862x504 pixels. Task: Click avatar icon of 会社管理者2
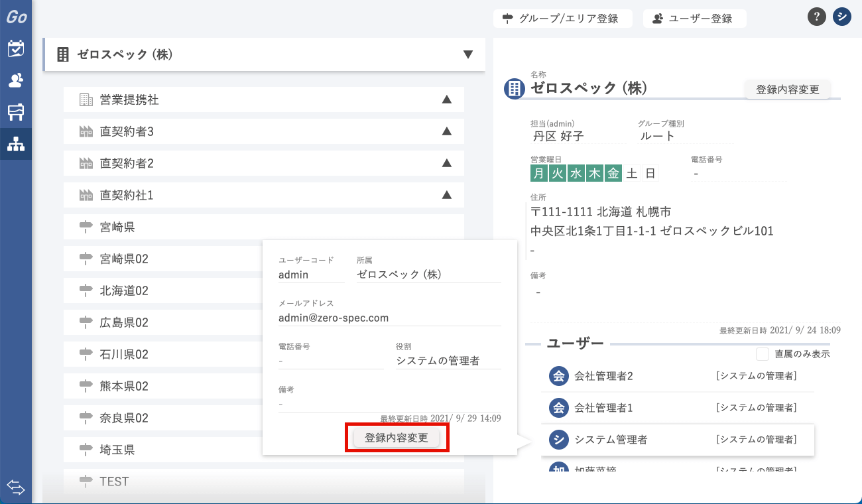tap(559, 376)
